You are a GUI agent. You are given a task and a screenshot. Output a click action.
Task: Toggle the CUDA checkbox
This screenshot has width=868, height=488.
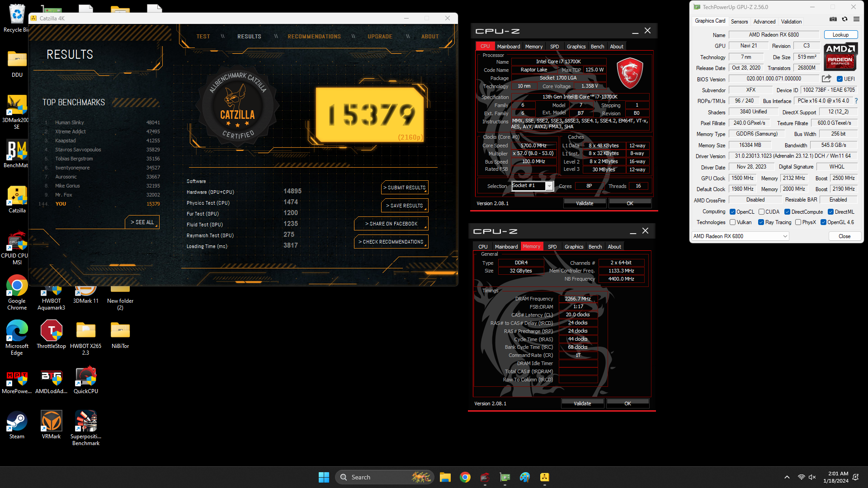click(x=761, y=212)
